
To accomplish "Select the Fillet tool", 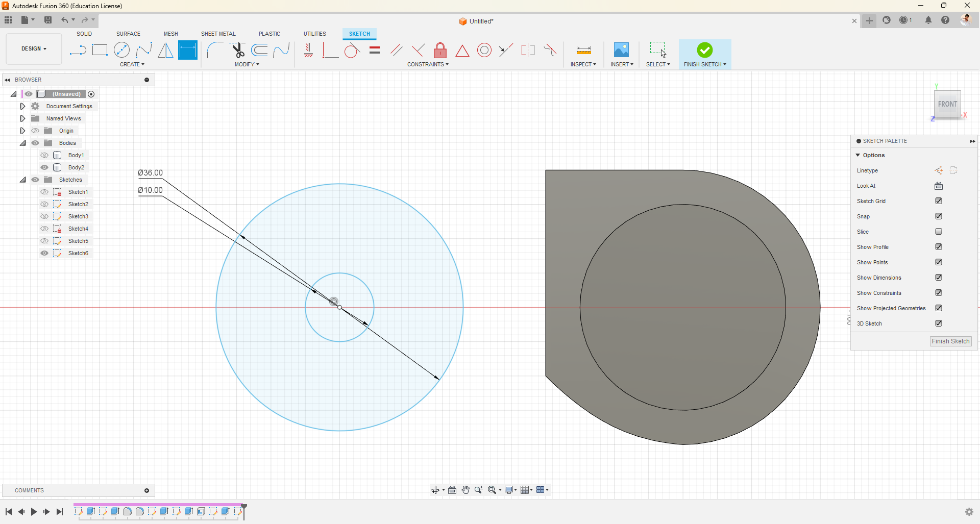I will point(215,50).
